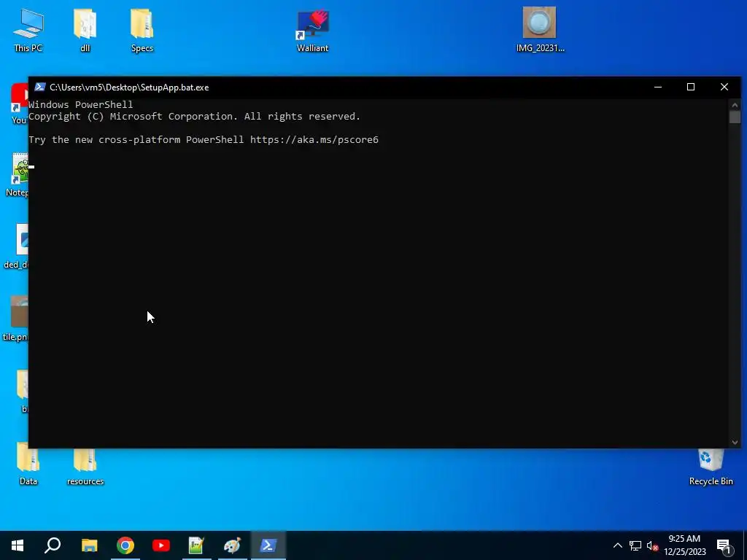747x560 pixels.
Task: Open network status tray icon
Action: (x=635, y=545)
